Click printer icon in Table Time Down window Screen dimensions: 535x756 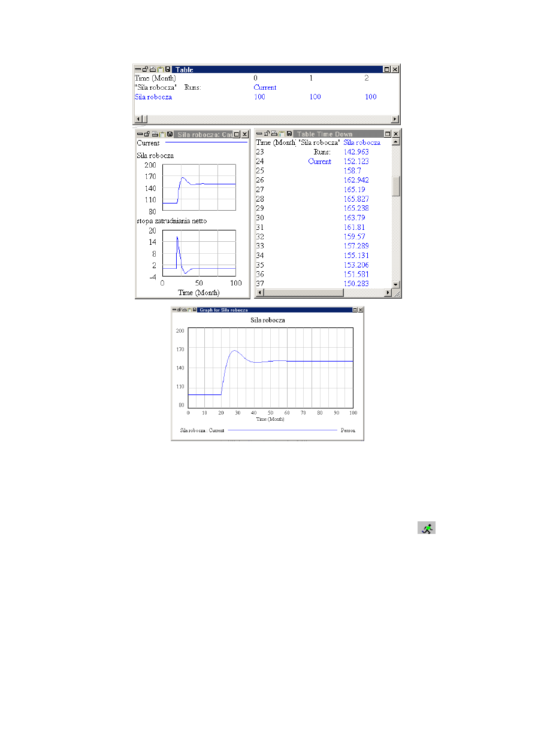[x=274, y=134]
